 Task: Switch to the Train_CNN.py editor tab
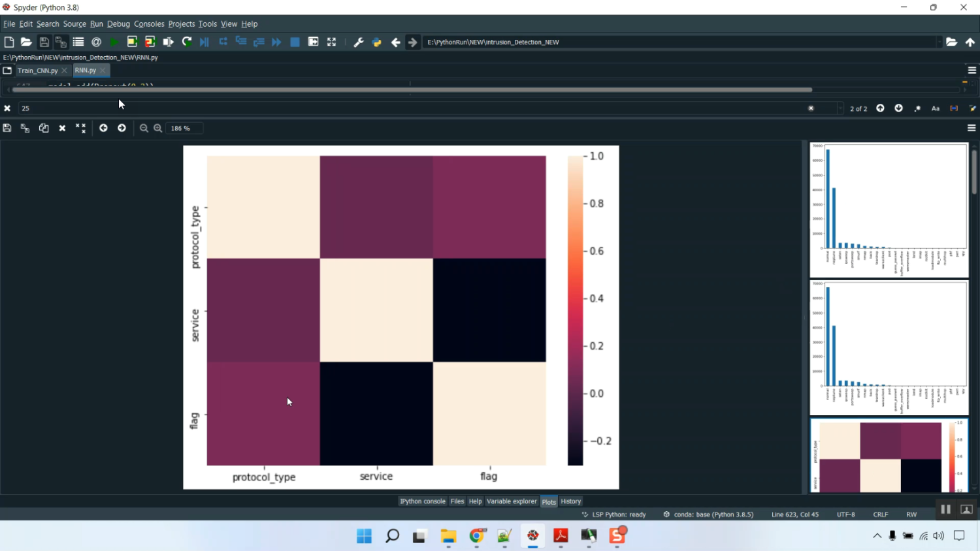37,71
